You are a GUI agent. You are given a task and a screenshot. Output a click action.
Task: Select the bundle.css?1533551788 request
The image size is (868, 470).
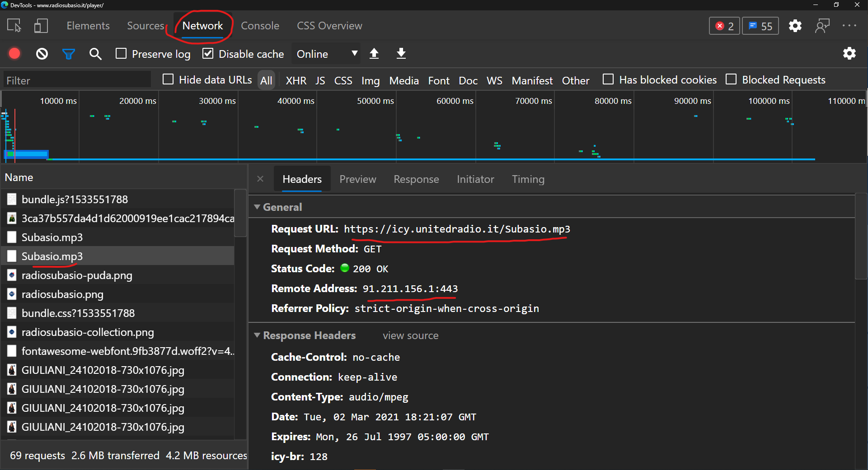click(x=117, y=313)
